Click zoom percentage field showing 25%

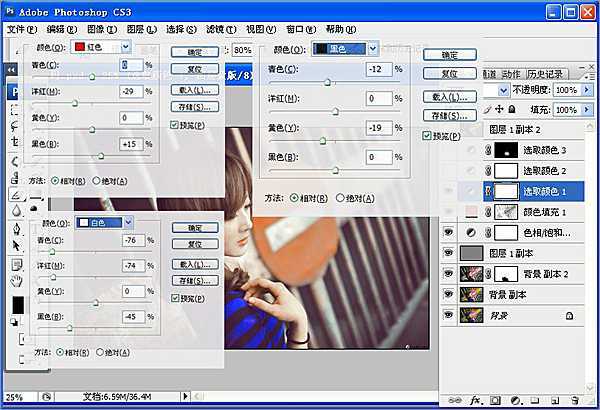pos(20,397)
